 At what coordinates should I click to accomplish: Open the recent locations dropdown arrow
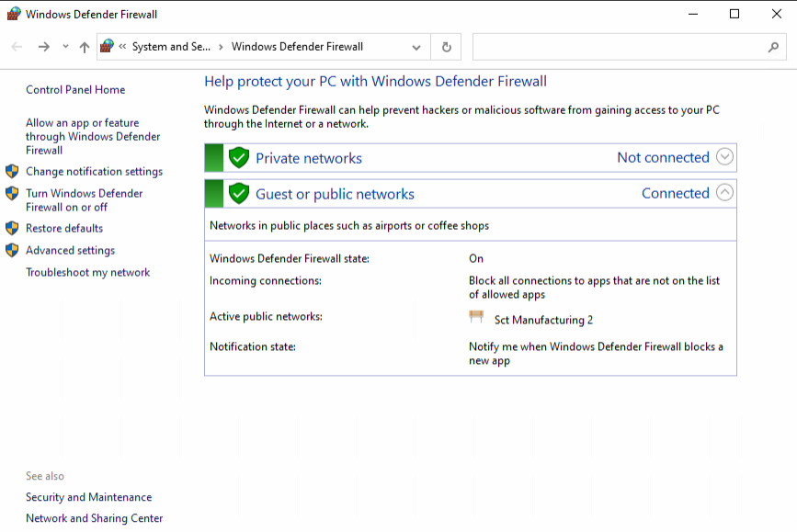65,46
